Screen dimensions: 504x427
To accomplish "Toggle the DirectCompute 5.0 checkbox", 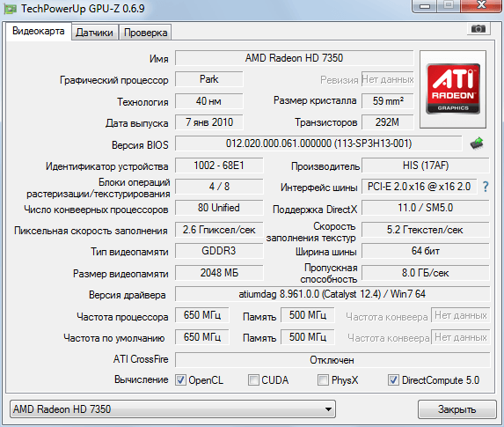I will coord(393,380).
